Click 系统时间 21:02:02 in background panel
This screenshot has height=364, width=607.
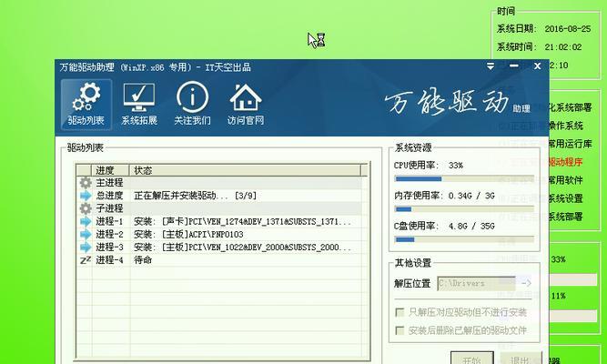point(540,46)
